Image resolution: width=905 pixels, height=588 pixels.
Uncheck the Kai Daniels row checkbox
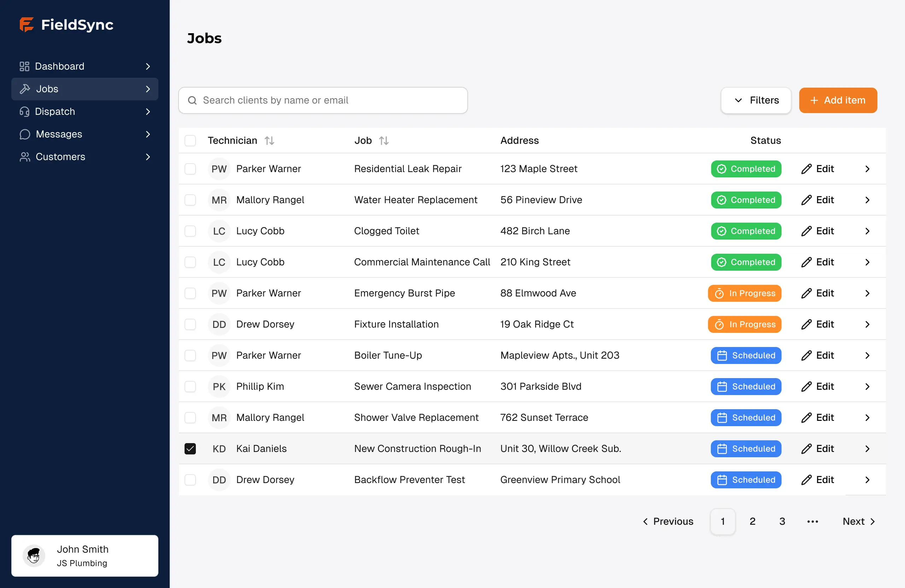pos(190,448)
